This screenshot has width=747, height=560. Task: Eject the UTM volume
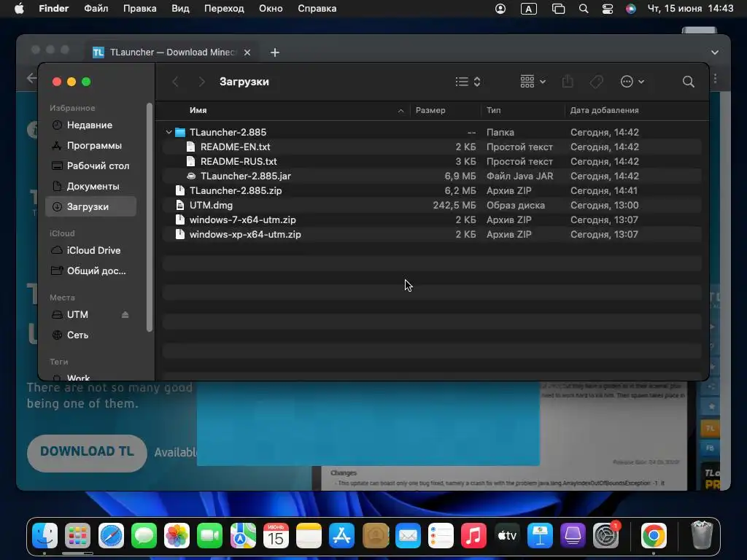pyautogui.click(x=125, y=315)
